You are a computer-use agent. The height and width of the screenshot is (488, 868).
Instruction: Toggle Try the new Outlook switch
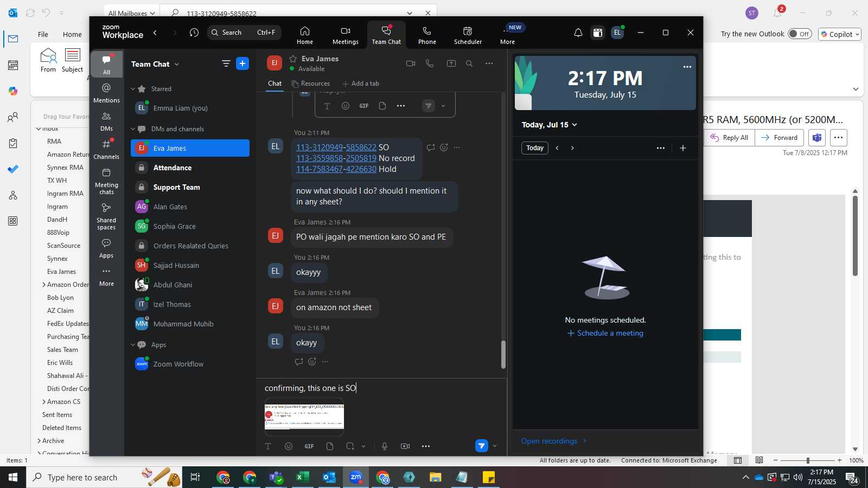point(800,34)
